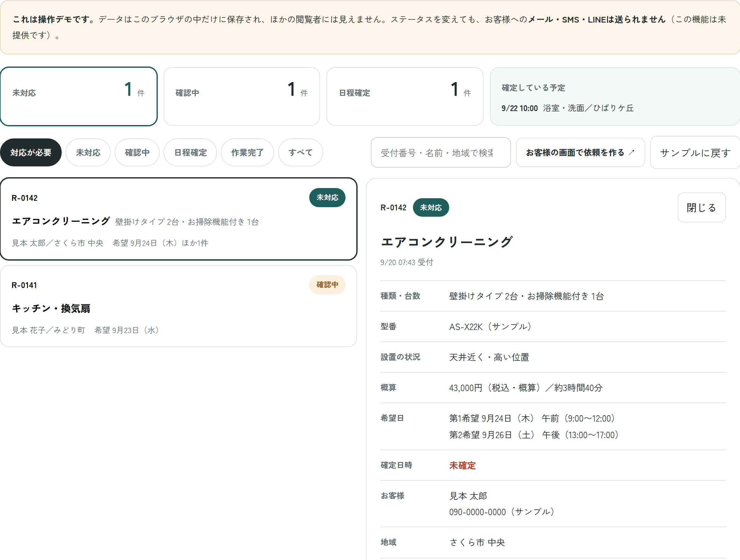This screenshot has height=560, width=740.
Task: Click the detail panel title エアコンクリーニング
Action: coord(446,241)
